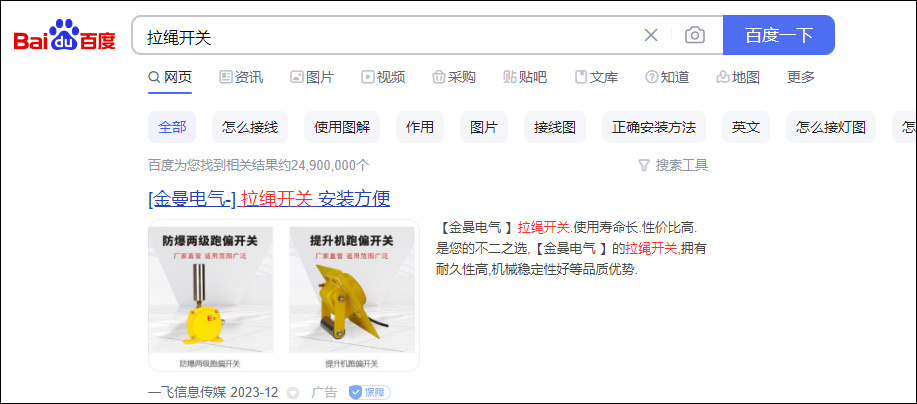The width and height of the screenshot is (917, 404).
Task: Go to the 贴吧 tab
Action: [525, 77]
